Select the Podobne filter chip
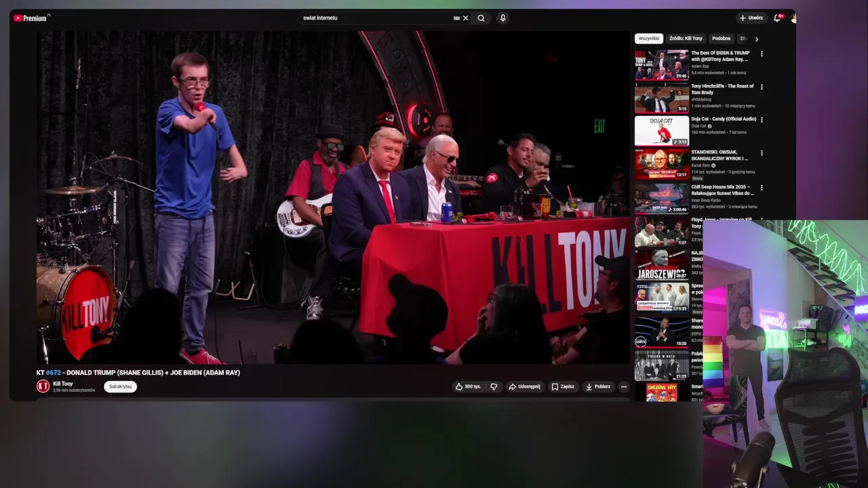The height and width of the screenshot is (488, 868). coord(722,39)
